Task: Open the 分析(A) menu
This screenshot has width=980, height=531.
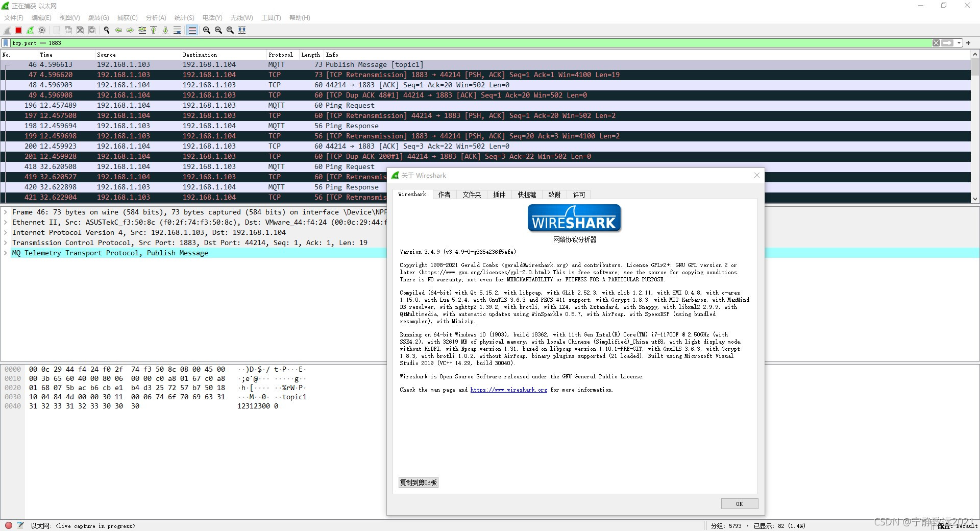Action: click(x=156, y=17)
